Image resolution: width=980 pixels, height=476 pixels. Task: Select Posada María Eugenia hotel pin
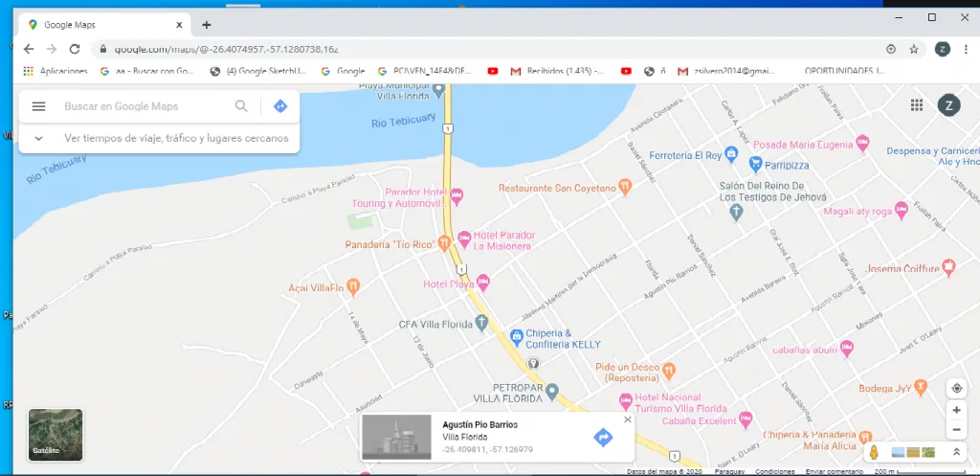(x=862, y=143)
